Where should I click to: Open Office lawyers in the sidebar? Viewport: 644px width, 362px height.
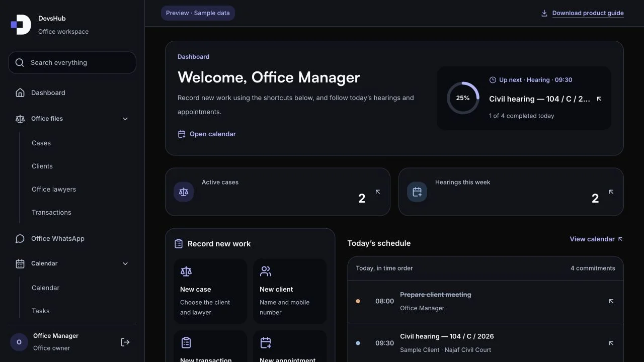(54, 190)
